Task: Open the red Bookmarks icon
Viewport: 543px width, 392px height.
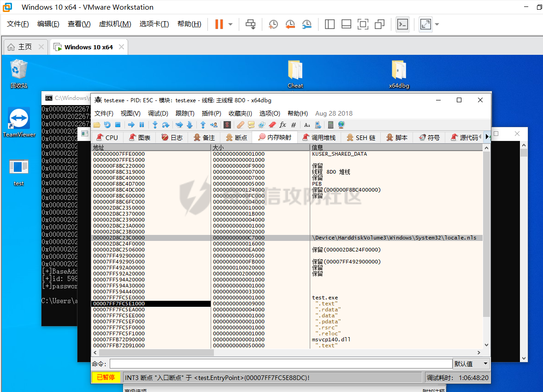Action: coord(272,125)
